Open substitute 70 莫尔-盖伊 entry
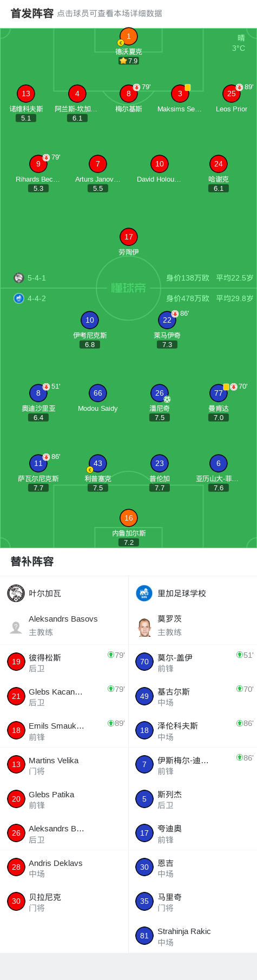Viewport: 257px width, 980px height. tap(193, 662)
